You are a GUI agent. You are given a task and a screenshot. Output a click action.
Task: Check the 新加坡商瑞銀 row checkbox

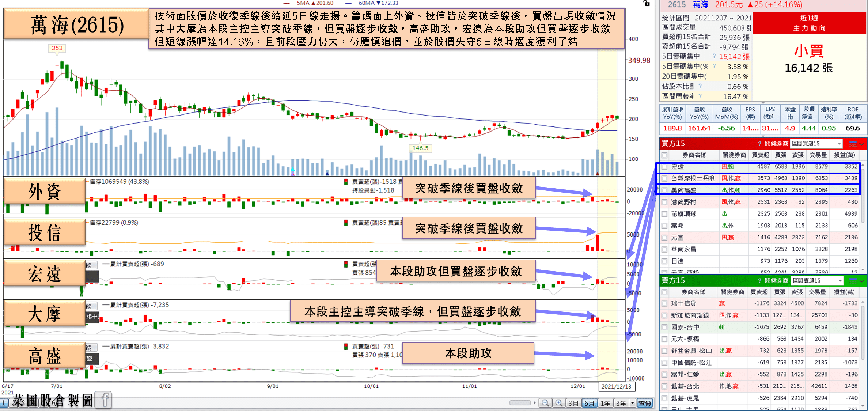[664, 315]
